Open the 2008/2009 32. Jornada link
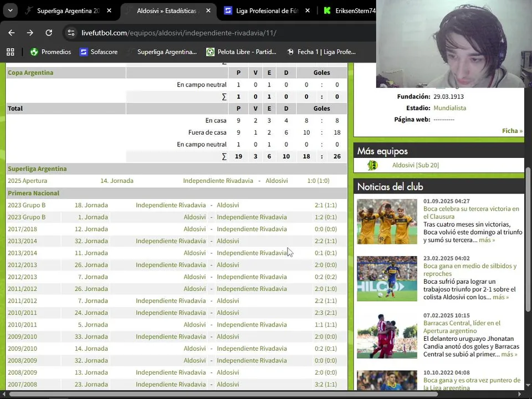The width and height of the screenshot is (532, 399). click(x=91, y=360)
